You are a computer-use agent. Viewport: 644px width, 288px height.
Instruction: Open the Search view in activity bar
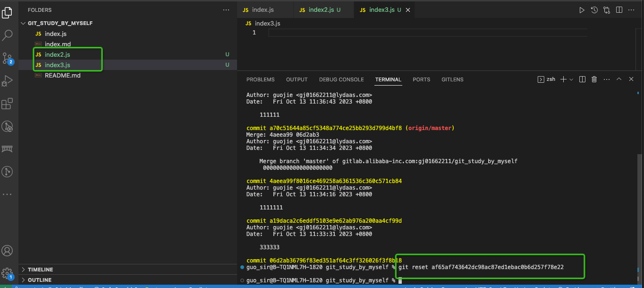8,35
